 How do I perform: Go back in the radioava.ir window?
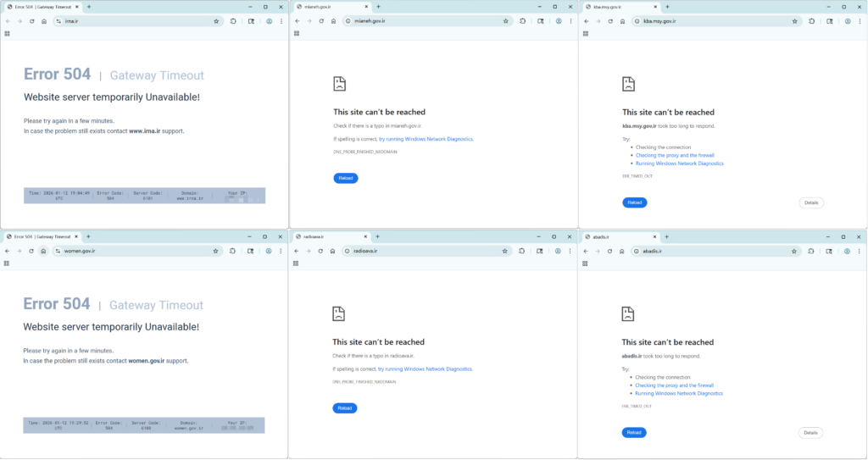coord(297,251)
